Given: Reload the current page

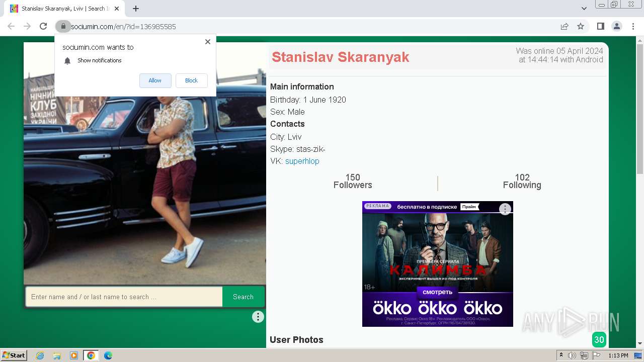Looking at the screenshot, I should point(43,27).
